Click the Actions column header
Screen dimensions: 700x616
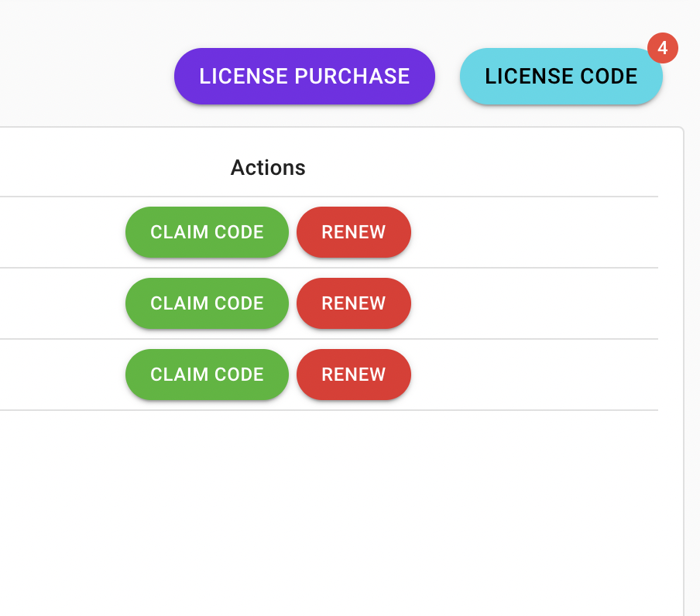[x=268, y=167]
